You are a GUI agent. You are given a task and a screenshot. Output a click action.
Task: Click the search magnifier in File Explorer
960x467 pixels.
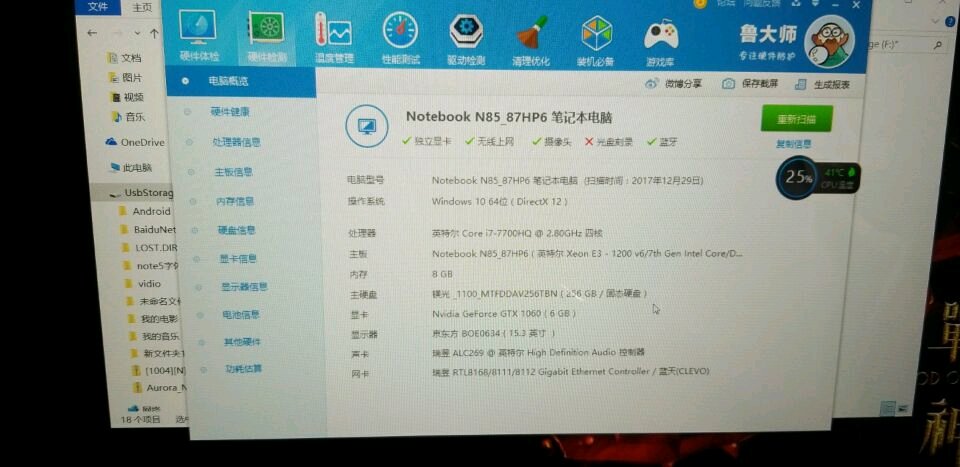(x=937, y=45)
